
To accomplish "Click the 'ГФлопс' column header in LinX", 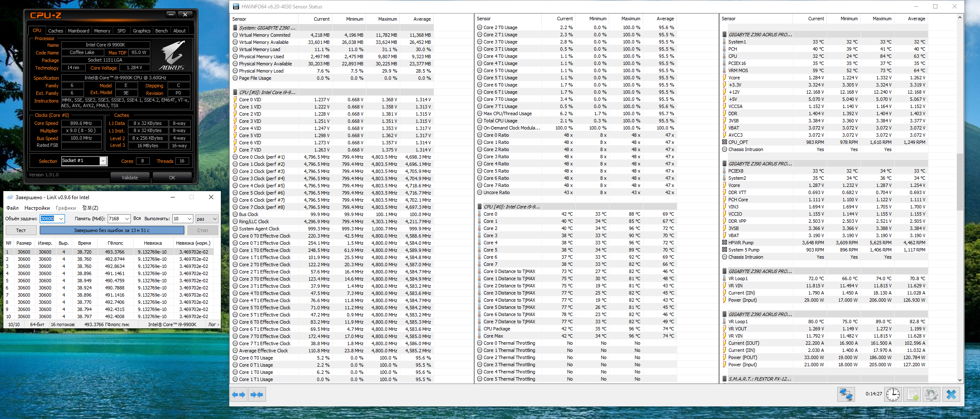I will point(115,243).
